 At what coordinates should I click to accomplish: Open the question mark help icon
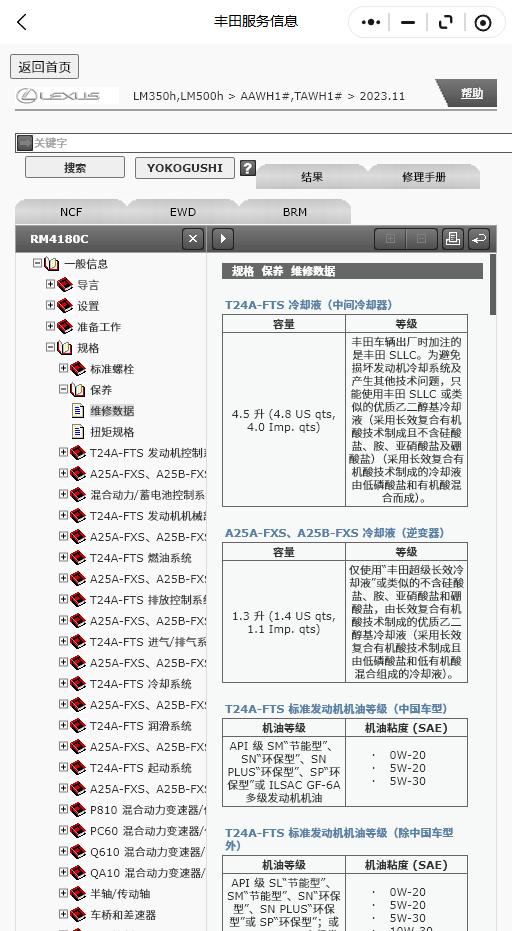pyautogui.click(x=248, y=168)
